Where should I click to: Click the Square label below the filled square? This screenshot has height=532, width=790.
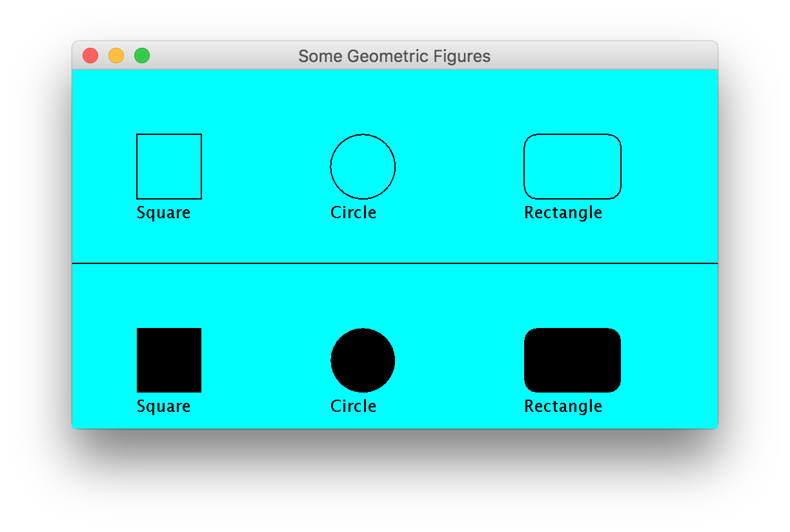pos(163,407)
